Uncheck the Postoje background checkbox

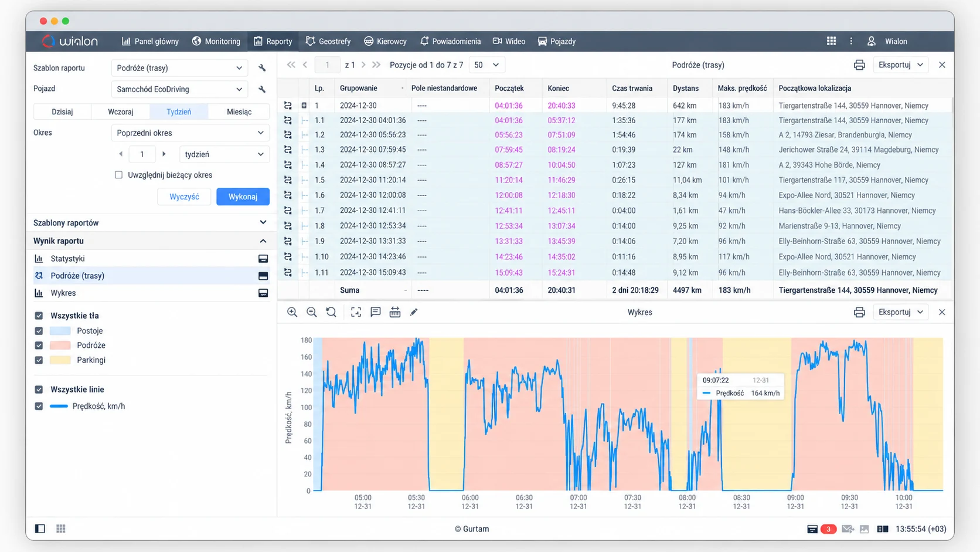(39, 331)
